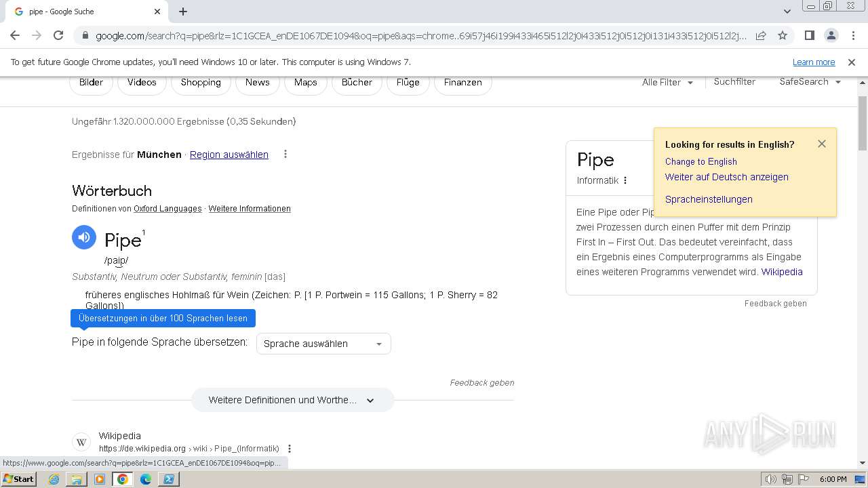Open the Oxford Languages link
The height and width of the screenshot is (488, 868).
click(x=167, y=209)
